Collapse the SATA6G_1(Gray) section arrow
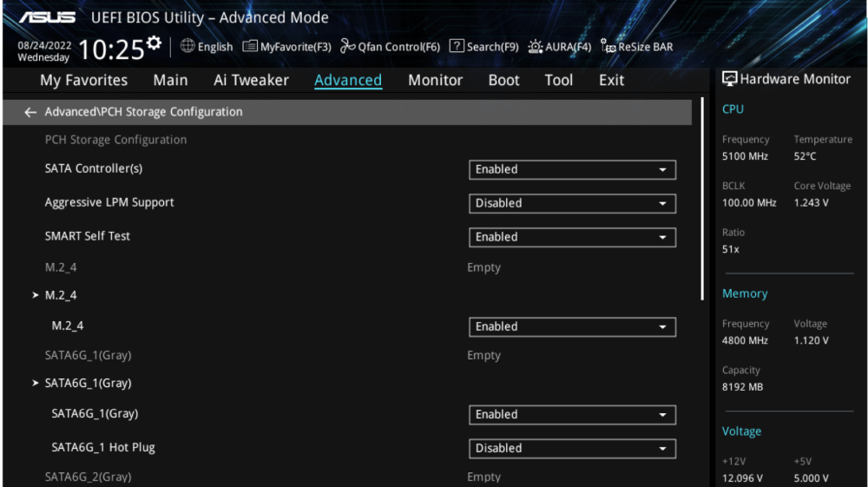Viewport: 868px width, 487px height. pos(36,383)
